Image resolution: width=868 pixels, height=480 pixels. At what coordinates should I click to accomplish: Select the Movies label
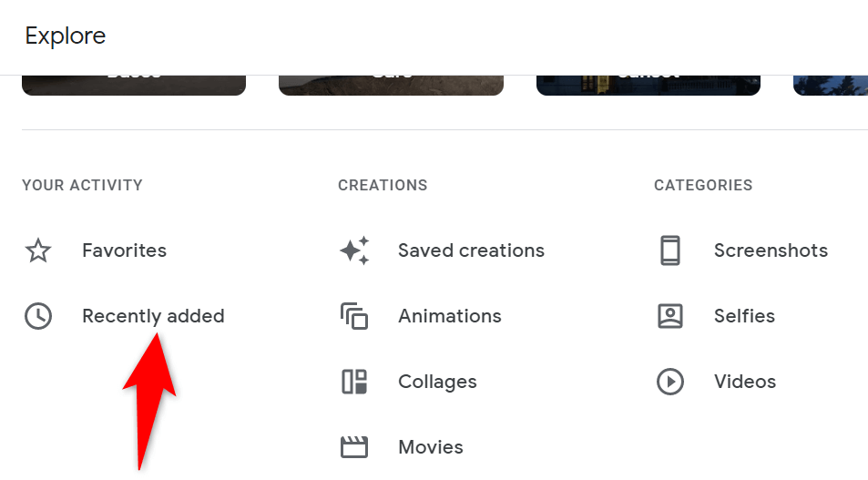(x=430, y=447)
